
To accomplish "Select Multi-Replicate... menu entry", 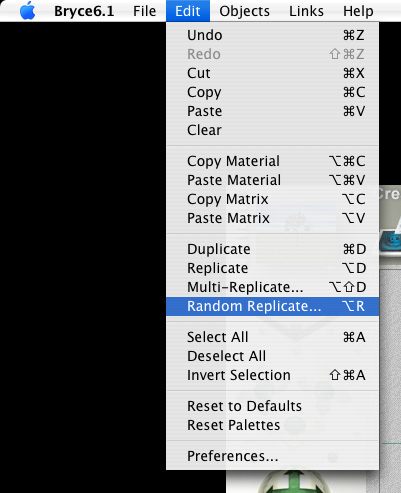I will (272, 287).
